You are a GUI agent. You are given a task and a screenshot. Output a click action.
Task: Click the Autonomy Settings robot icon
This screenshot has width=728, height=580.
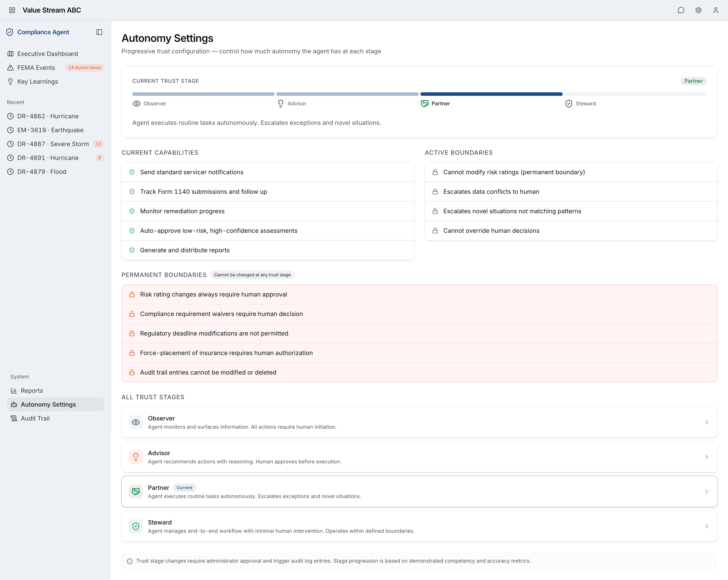14,404
